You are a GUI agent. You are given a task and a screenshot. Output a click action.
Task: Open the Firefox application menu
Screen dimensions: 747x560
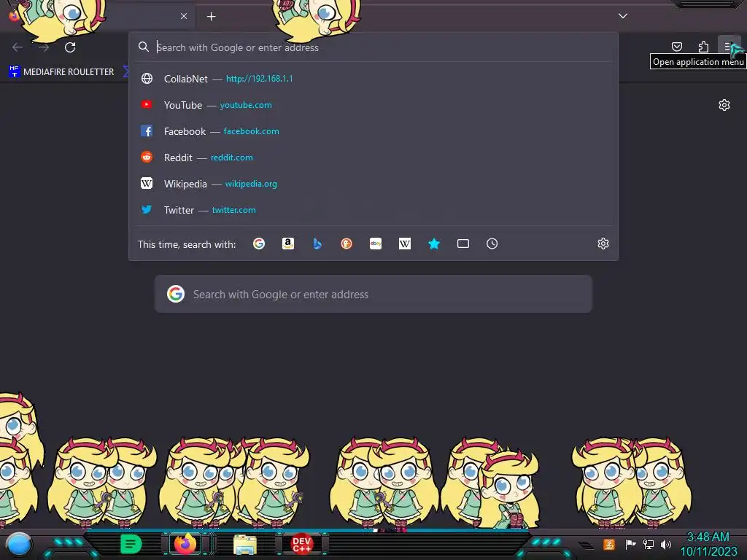[729, 47]
